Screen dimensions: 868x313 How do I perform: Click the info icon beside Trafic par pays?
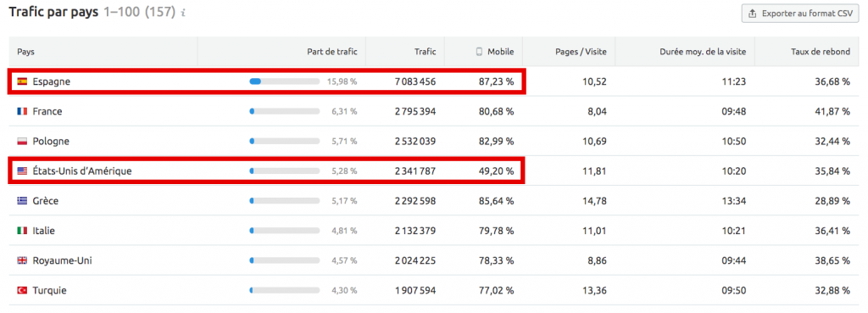pos(183,13)
